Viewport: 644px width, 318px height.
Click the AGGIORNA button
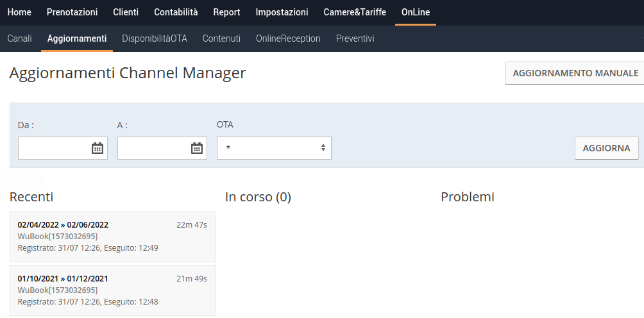(606, 148)
